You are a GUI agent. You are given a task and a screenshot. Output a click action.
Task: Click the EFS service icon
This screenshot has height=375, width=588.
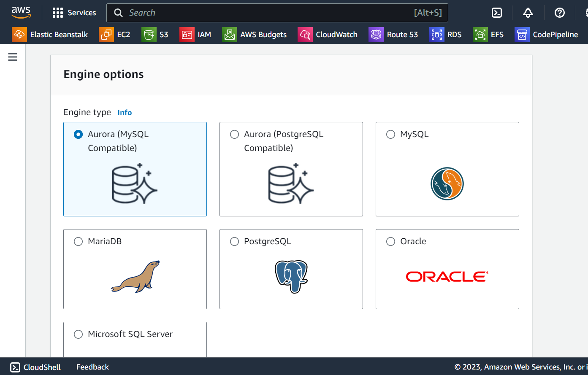pos(480,35)
